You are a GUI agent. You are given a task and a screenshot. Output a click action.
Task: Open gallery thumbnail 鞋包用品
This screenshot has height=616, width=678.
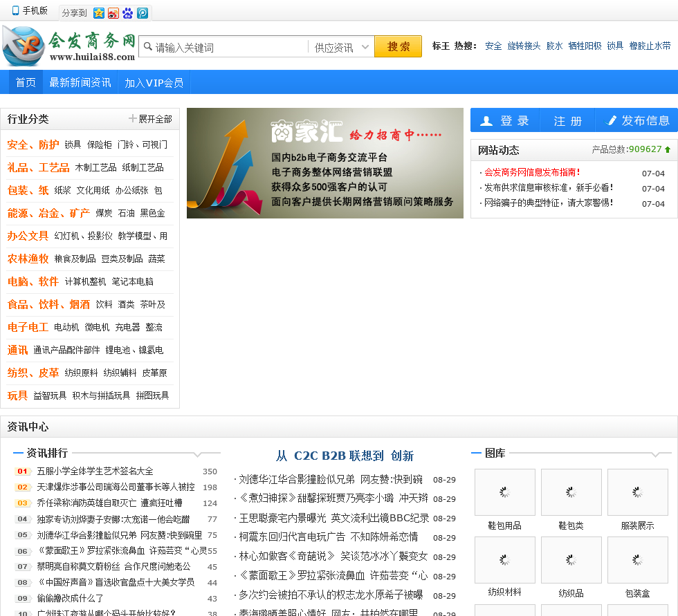(x=504, y=492)
